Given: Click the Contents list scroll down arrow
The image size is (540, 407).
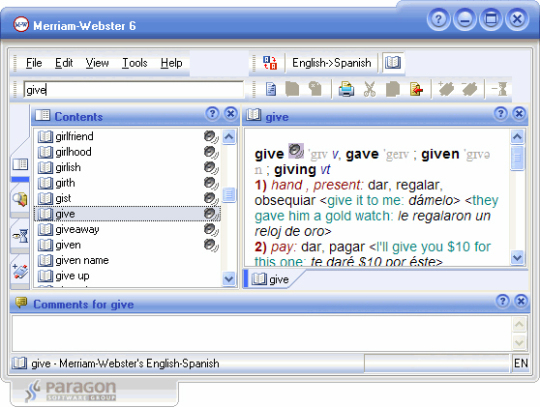Looking at the screenshot, I should [x=229, y=278].
